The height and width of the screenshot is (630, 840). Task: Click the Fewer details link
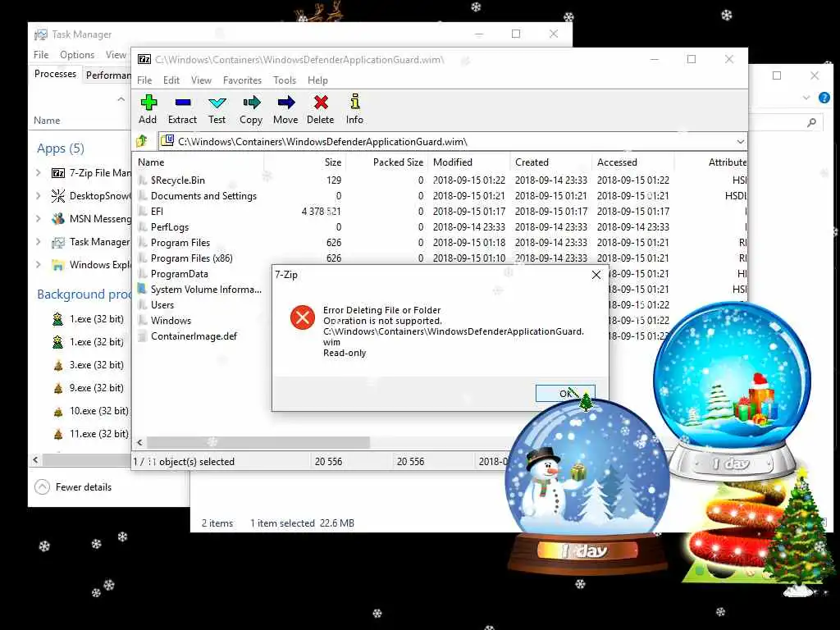coord(84,487)
